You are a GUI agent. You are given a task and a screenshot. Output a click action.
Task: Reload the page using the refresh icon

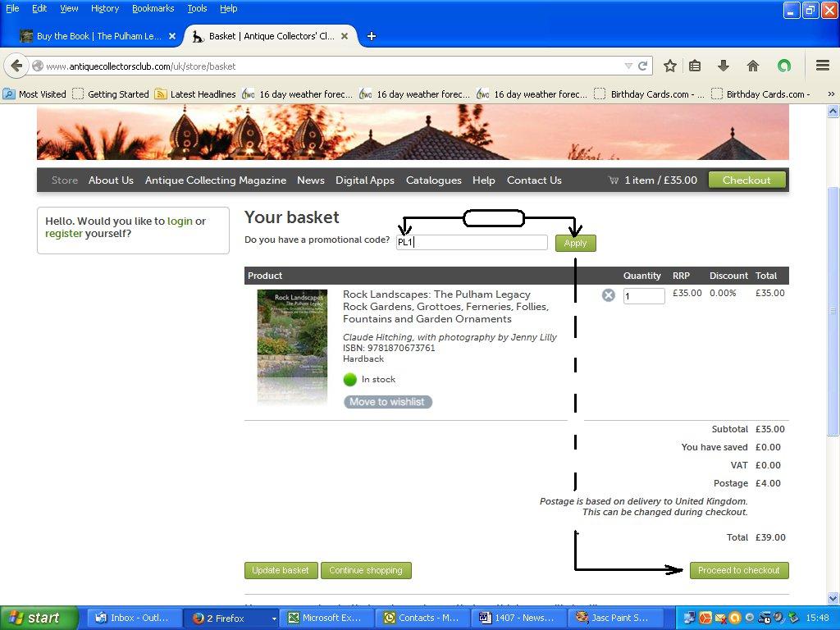coord(643,66)
